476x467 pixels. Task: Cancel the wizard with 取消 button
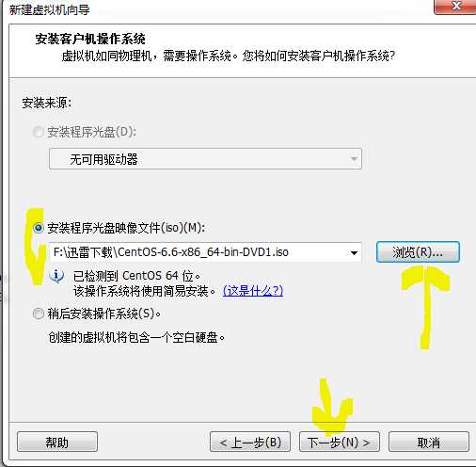pyautogui.click(x=429, y=442)
